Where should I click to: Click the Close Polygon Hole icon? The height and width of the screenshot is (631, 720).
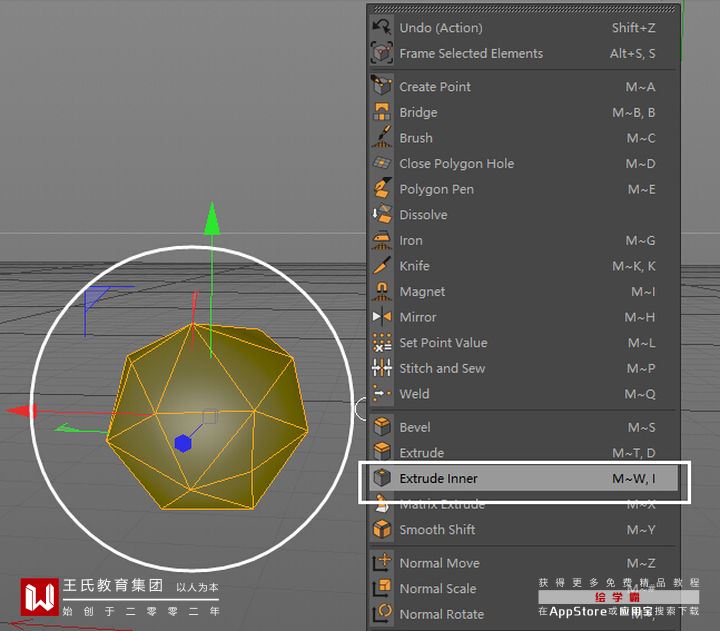pyautogui.click(x=382, y=163)
